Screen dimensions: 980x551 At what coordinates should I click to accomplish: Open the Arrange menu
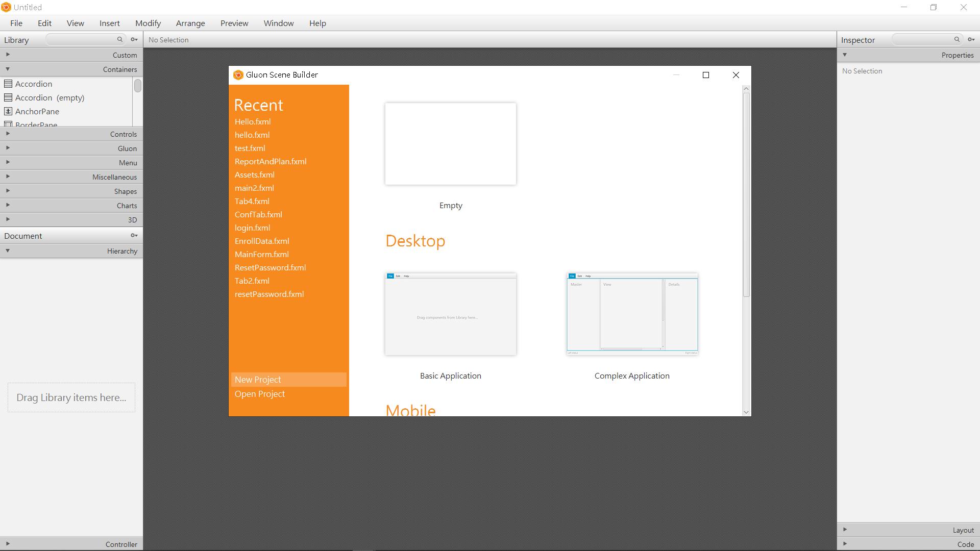(190, 23)
